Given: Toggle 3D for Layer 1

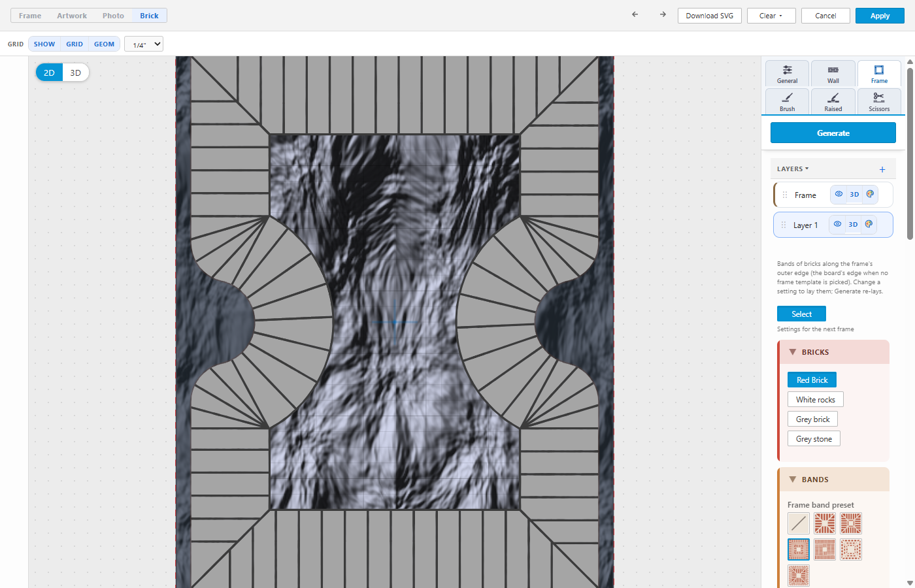Looking at the screenshot, I should click(853, 224).
